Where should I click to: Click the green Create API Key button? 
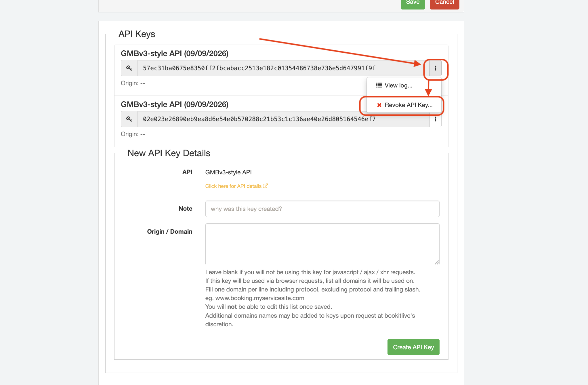tap(413, 347)
